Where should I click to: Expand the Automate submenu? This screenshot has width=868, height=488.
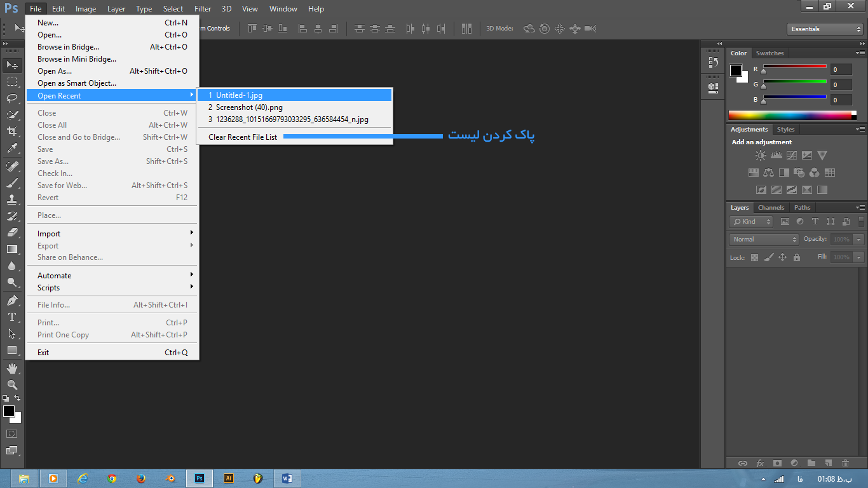[x=112, y=276]
